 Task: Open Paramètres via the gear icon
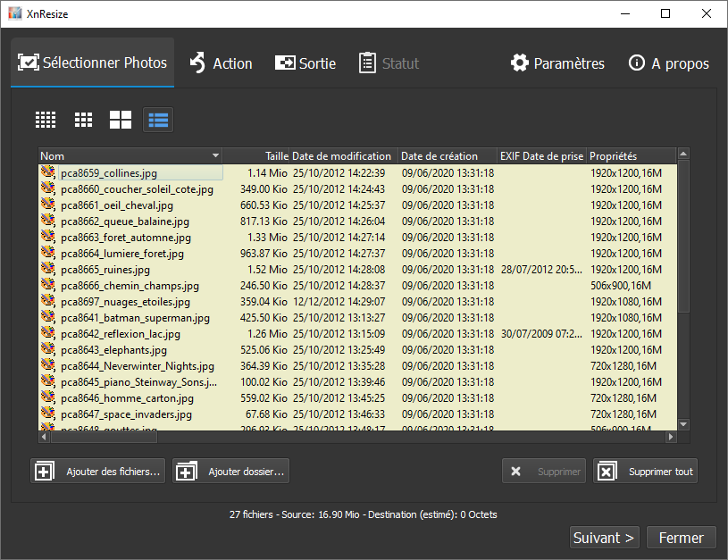coord(521,63)
